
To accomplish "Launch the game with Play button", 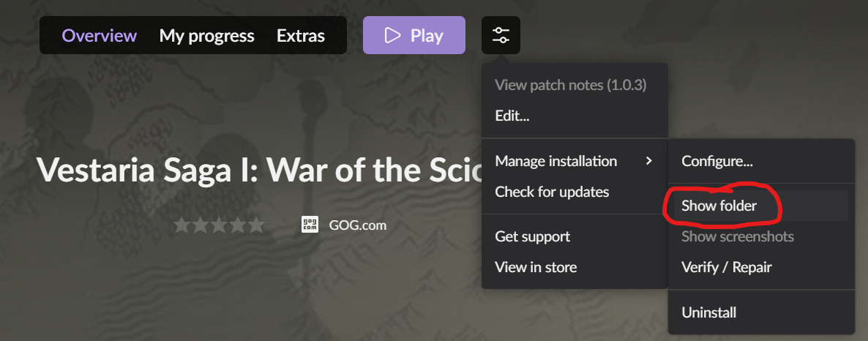I will [x=414, y=35].
